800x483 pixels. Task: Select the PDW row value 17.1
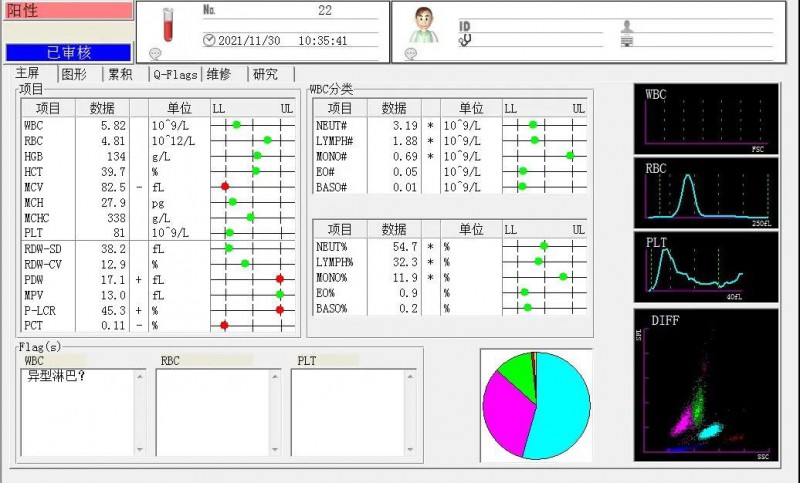pyautogui.click(x=113, y=279)
